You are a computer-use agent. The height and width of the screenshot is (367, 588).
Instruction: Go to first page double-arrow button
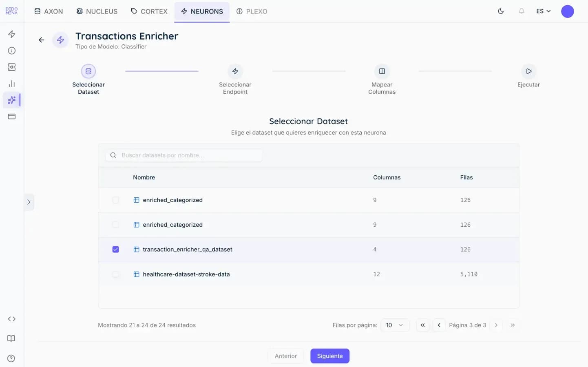[422, 325]
